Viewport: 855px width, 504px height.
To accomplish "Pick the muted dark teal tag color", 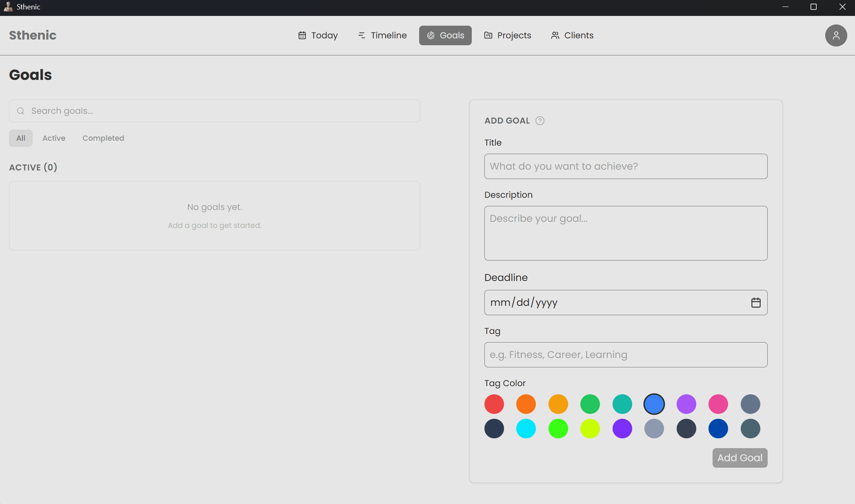I will coord(751,429).
